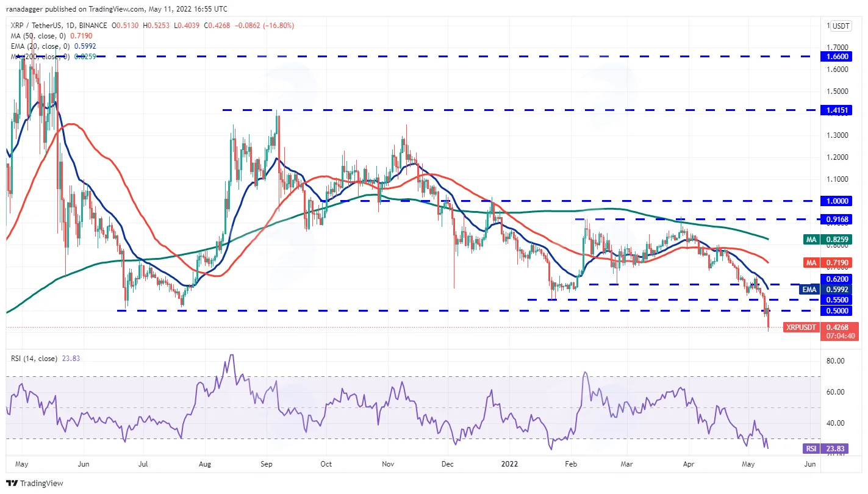Click the Jul label on time axis
This screenshot has width=868, height=494.
tap(143, 464)
